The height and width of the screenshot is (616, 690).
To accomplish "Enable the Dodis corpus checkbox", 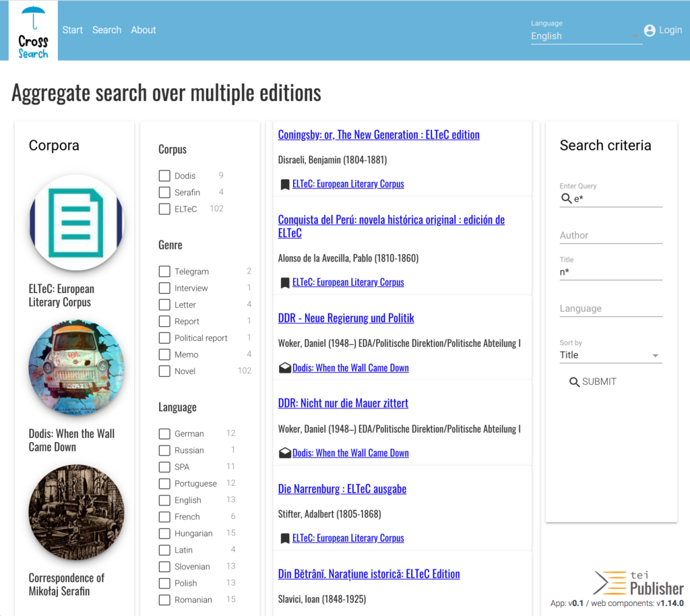I will pyautogui.click(x=164, y=176).
